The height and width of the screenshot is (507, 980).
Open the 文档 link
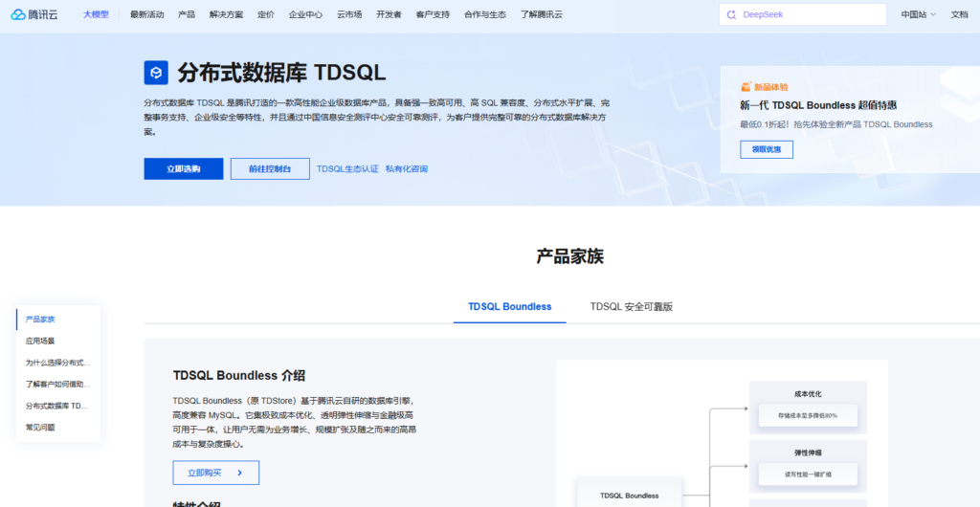tap(959, 14)
